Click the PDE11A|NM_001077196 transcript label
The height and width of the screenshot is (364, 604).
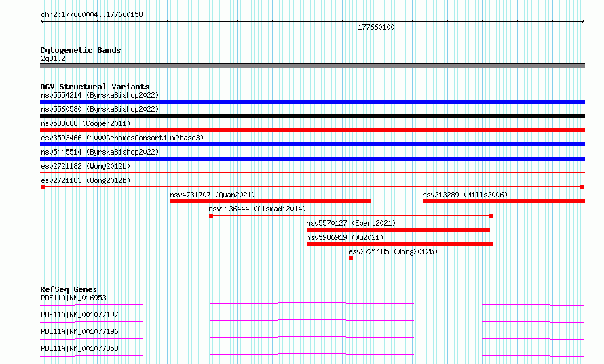pos(79,331)
